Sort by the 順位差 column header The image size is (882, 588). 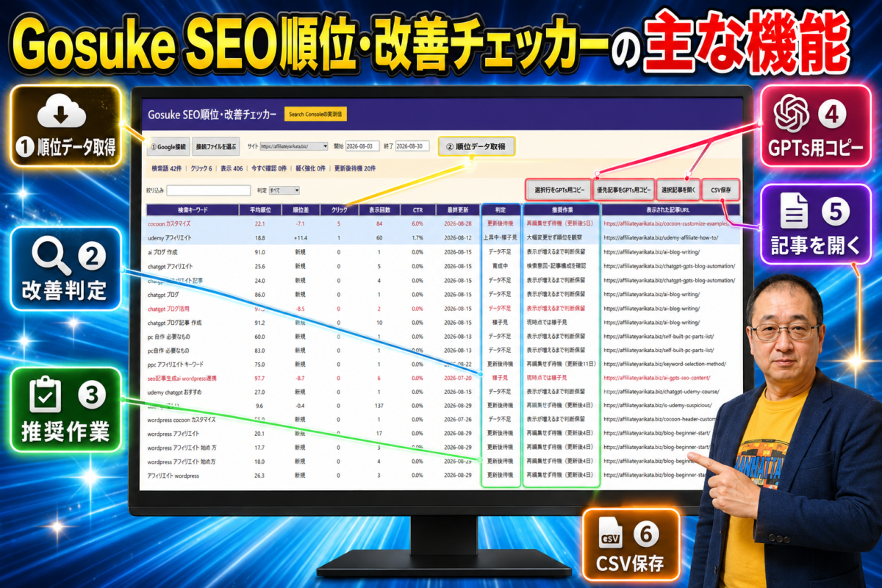click(x=300, y=209)
